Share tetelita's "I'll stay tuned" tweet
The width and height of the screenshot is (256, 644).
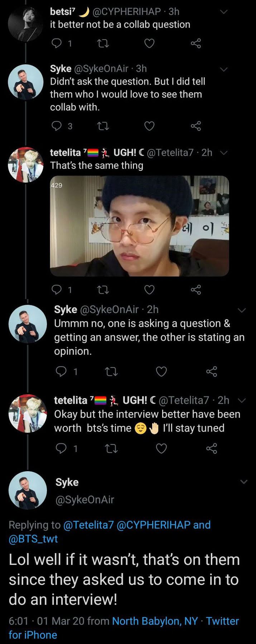(211, 448)
